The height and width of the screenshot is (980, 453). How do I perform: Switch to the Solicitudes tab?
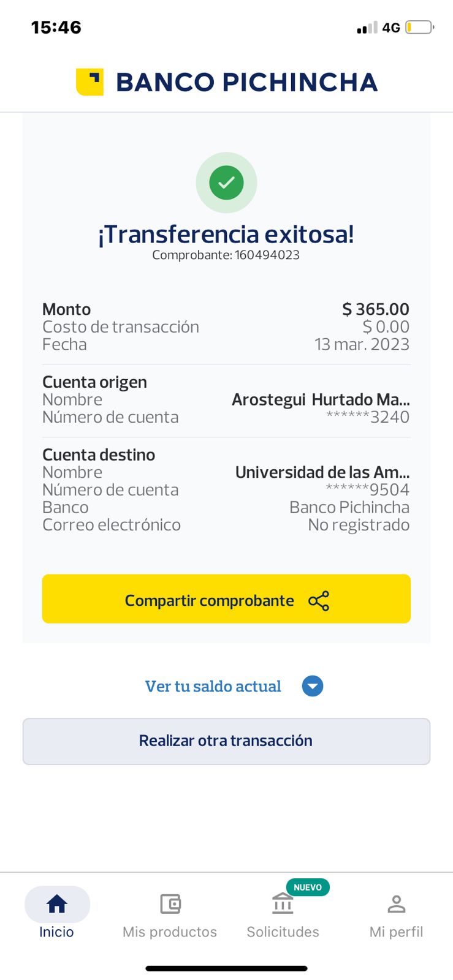point(283,932)
